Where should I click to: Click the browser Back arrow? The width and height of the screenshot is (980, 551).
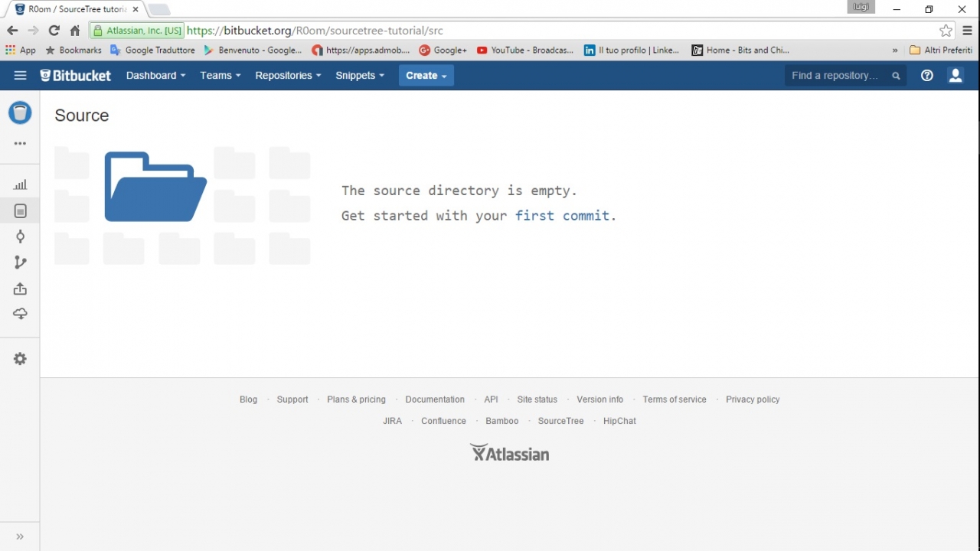point(12,31)
